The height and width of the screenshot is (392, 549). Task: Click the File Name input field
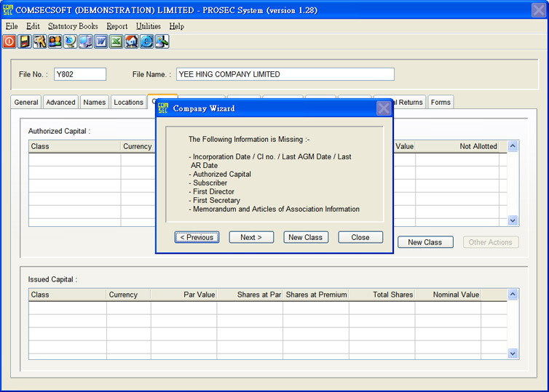pos(285,74)
